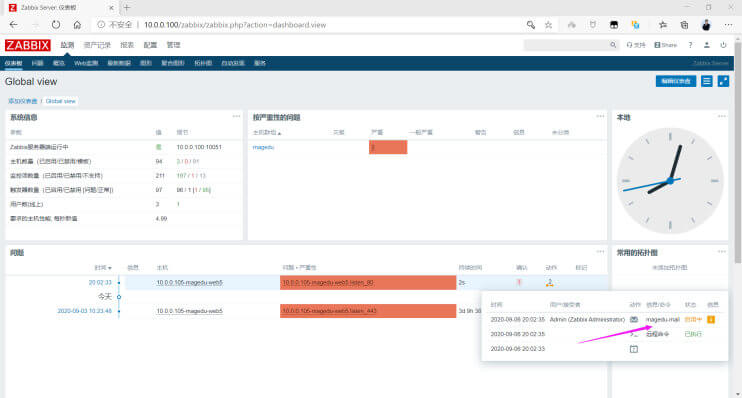Sort problems by the 时间 column header
Image resolution: width=742 pixels, height=398 pixels.
pyautogui.click(x=103, y=268)
